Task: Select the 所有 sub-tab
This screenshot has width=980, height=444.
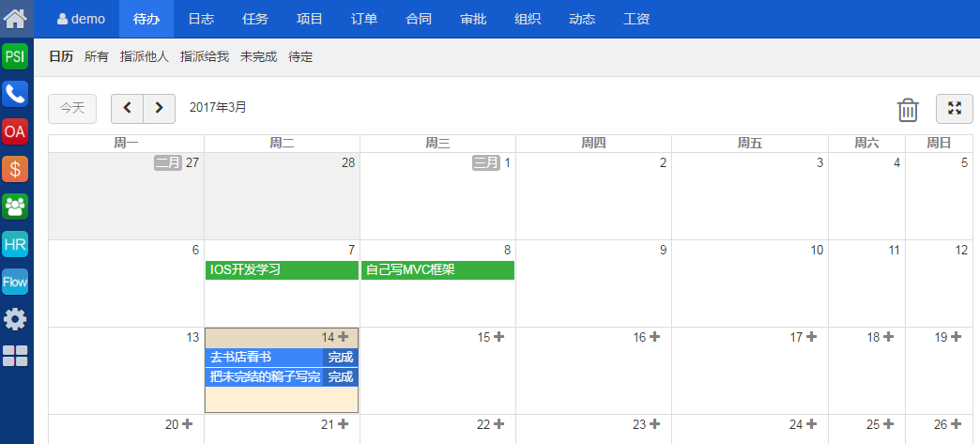Action: point(97,57)
